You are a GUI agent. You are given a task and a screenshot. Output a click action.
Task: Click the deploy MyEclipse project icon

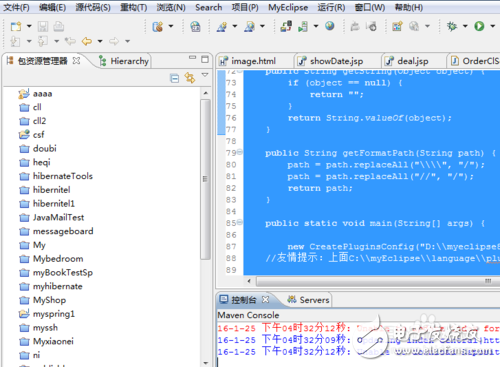pos(286,26)
